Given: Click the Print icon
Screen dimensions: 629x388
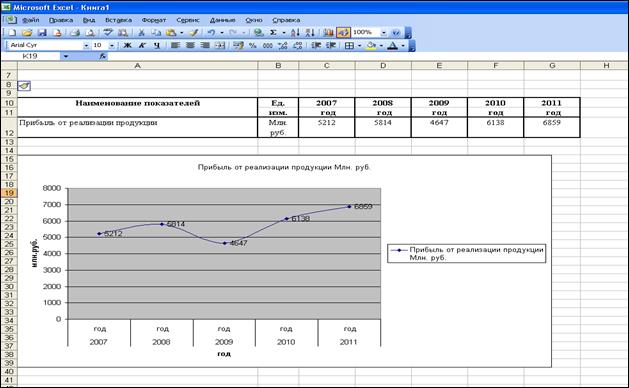Looking at the screenshot, I should point(75,33).
